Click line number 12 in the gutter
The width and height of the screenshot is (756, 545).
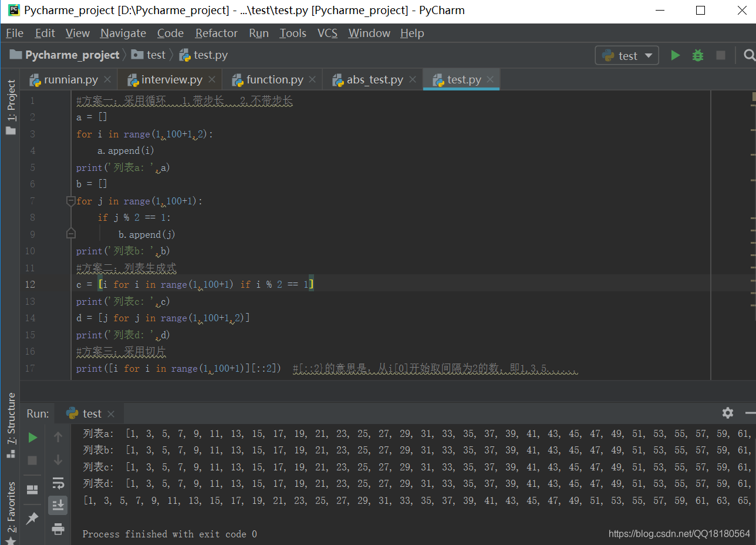click(29, 284)
